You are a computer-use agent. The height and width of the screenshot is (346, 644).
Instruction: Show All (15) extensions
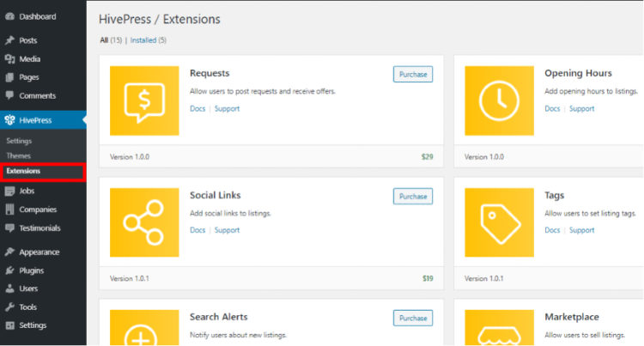pos(110,40)
